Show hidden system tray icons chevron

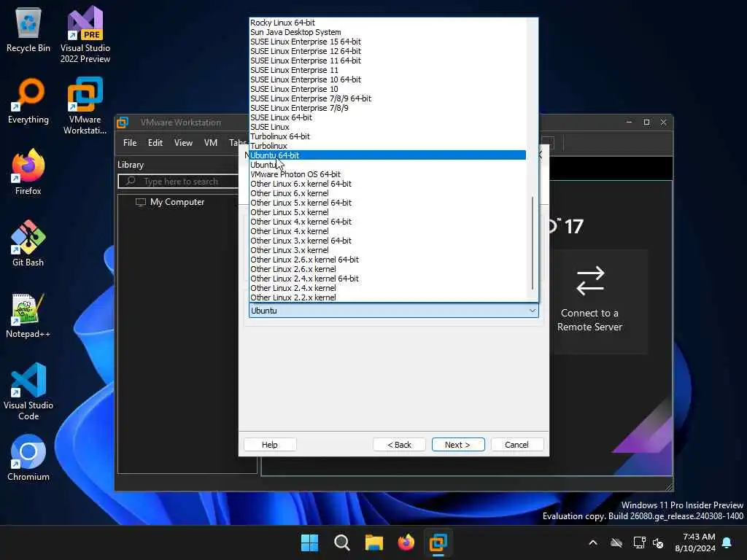click(x=593, y=542)
